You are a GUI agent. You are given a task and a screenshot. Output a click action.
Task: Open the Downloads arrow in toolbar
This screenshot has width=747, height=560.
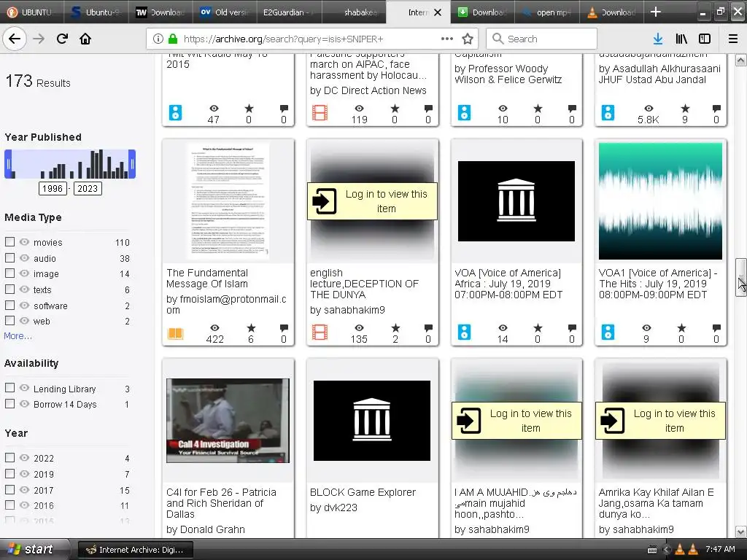coord(658,39)
